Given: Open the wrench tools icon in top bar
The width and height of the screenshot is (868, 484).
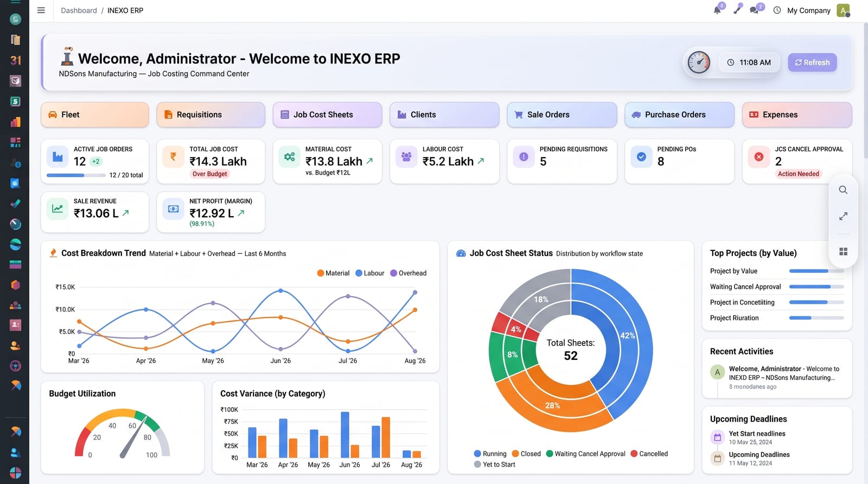Looking at the screenshot, I should click(x=737, y=10).
